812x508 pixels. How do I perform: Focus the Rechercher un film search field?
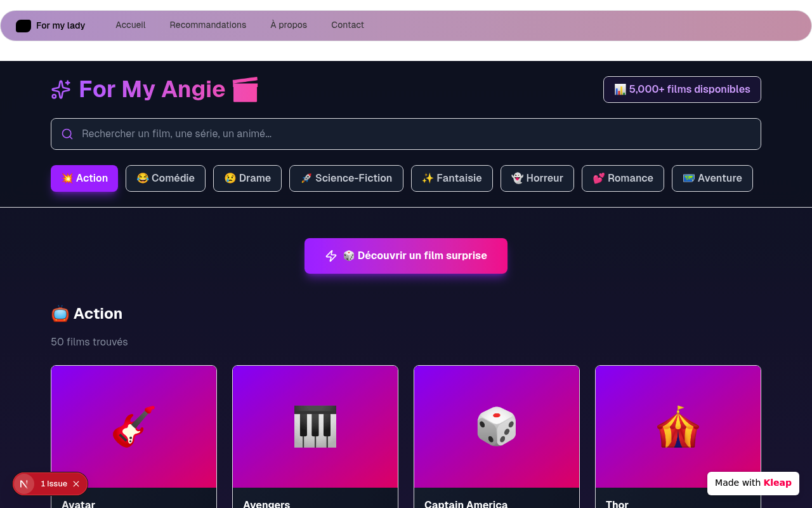(406, 134)
